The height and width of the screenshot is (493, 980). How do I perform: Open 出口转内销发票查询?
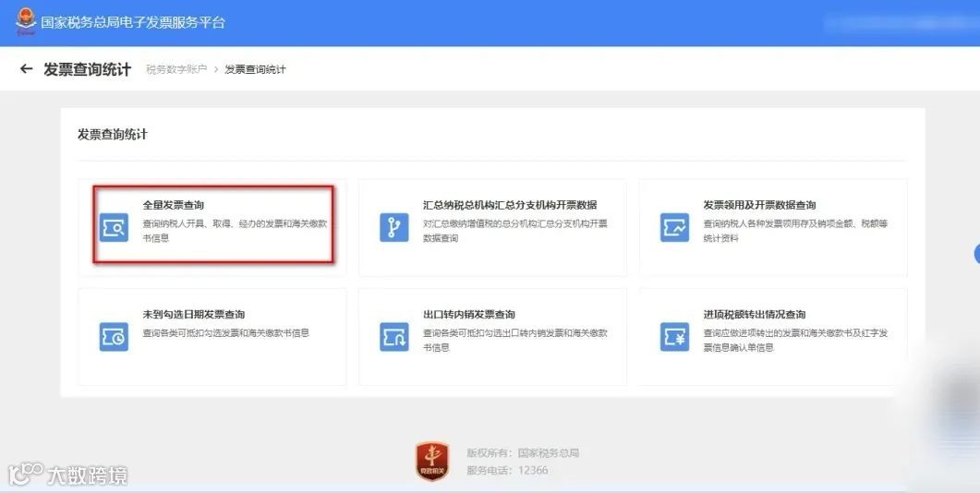tap(468, 314)
